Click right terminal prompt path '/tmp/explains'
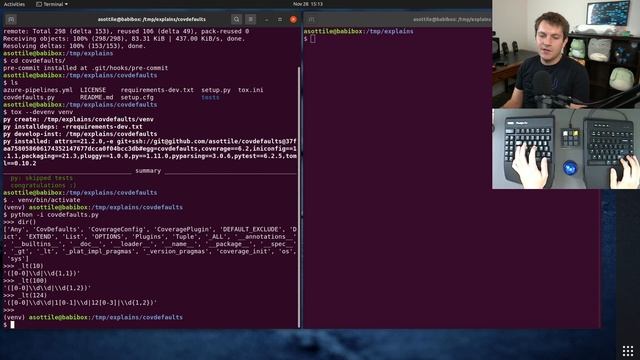This screenshot has height=360, width=640. point(389,31)
